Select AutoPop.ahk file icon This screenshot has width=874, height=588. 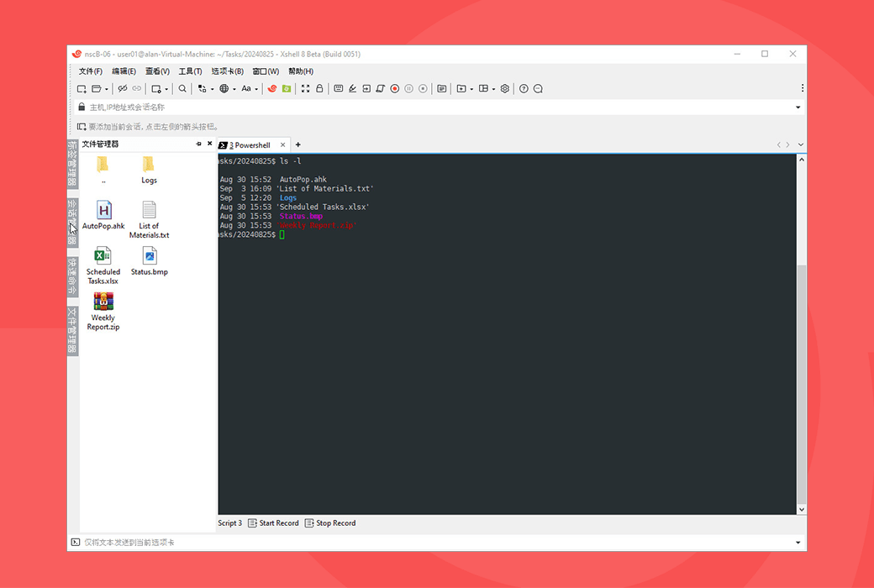click(103, 215)
